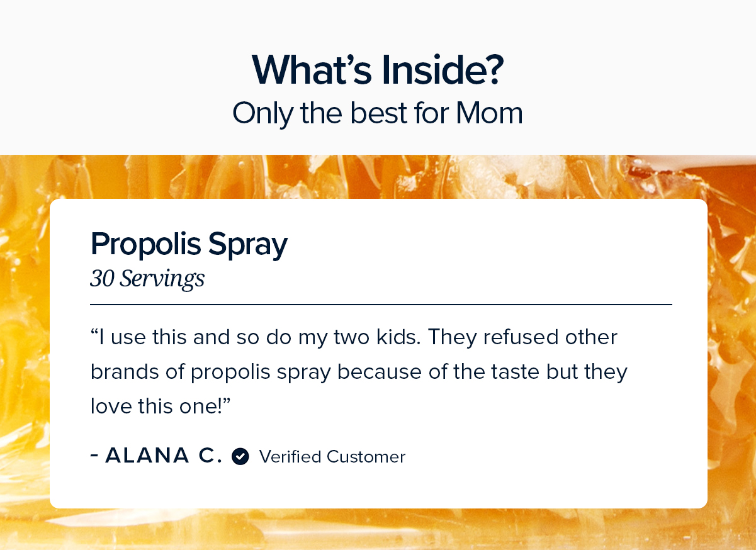The image size is (756, 550).
Task: Click the word "taste" in the review
Action: (x=510, y=372)
